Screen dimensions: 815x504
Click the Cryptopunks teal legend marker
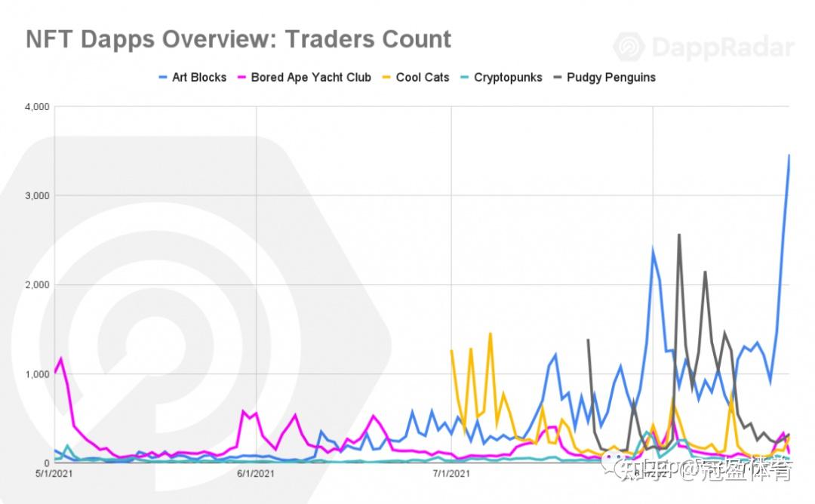(x=465, y=77)
